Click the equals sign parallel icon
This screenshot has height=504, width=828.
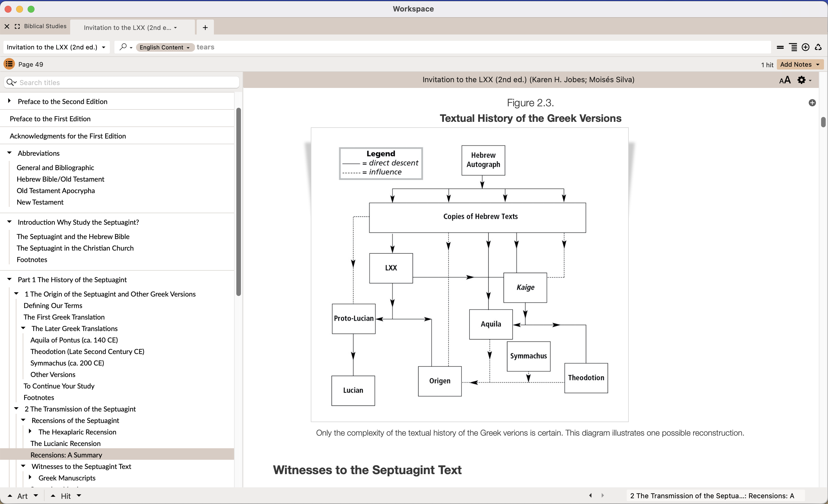pyautogui.click(x=780, y=47)
